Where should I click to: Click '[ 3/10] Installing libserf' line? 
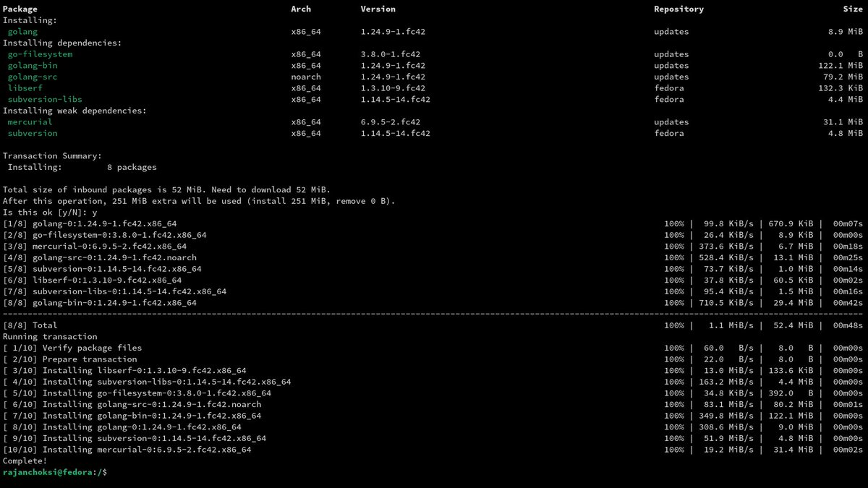[124, 370]
